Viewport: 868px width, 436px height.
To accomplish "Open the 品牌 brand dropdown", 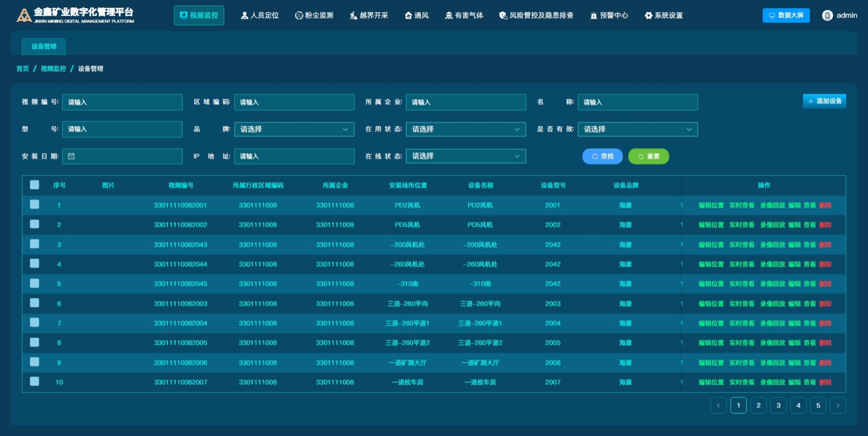I will point(294,129).
